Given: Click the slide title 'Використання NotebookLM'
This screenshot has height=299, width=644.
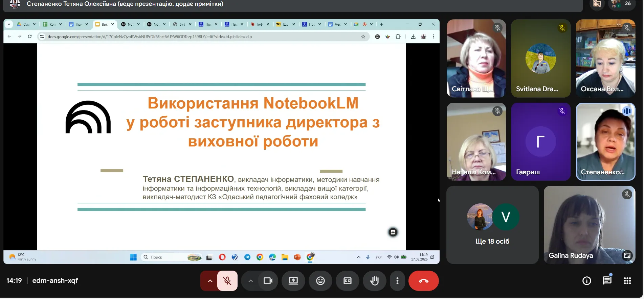Looking at the screenshot, I should tap(253, 103).
